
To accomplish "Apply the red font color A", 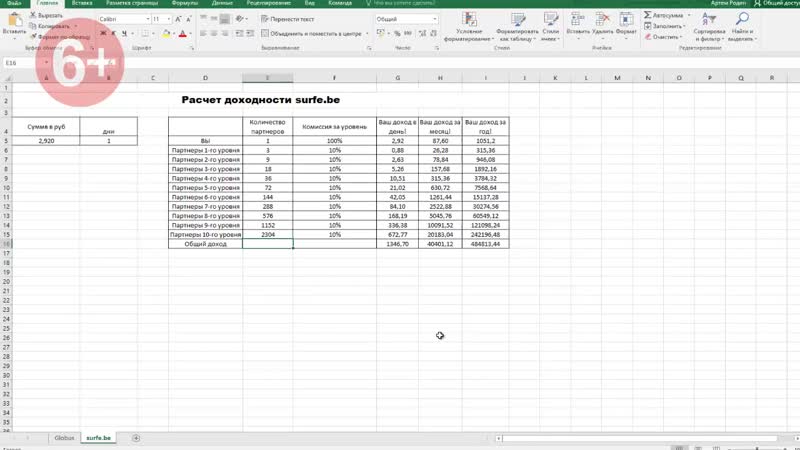I will [x=183, y=34].
